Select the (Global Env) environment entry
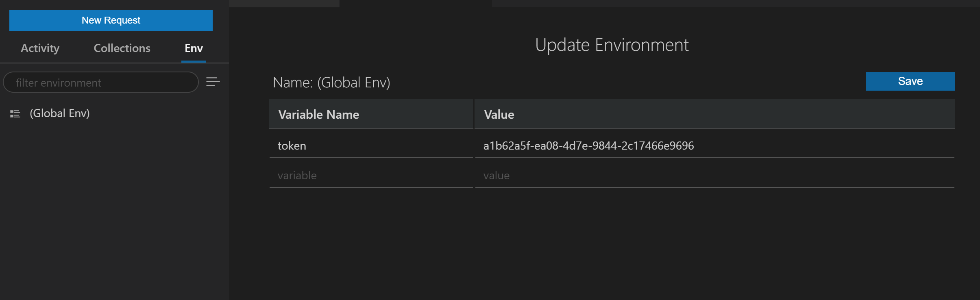The width and height of the screenshot is (980, 300). 60,113
